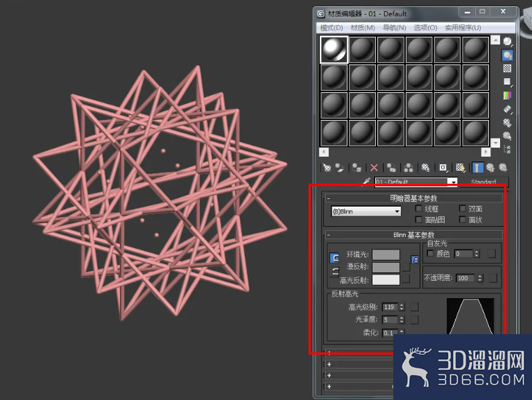532x400 pixels.
Task: Toggle the highlighted Show End Result icon
Action: coord(477,168)
